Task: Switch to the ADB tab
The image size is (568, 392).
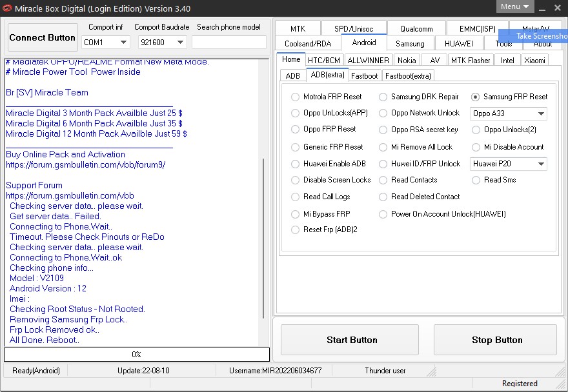Action: [292, 75]
